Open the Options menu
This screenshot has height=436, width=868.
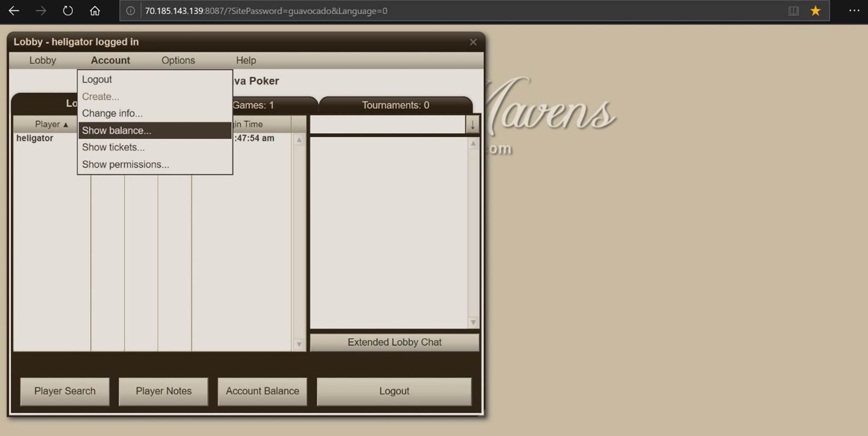pyautogui.click(x=178, y=60)
